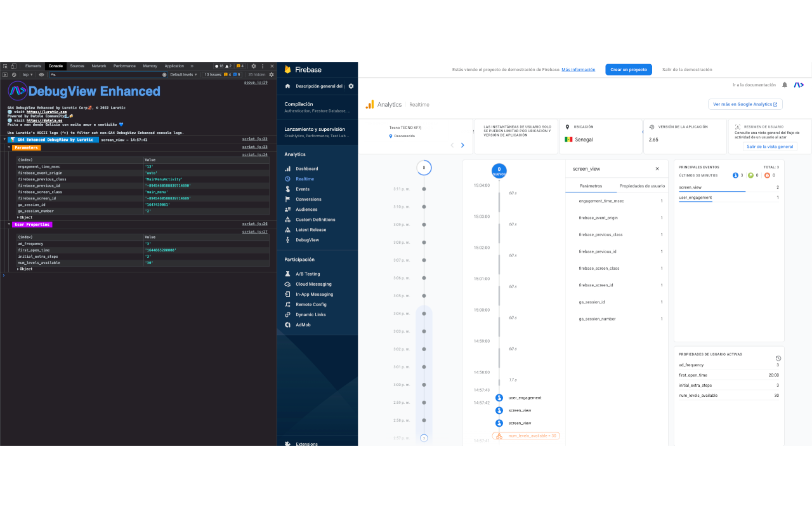This screenshot has height=508, width=812.
Task: Click Salir de la demostración
Action: pyautogui.click(x=687, y=70)
